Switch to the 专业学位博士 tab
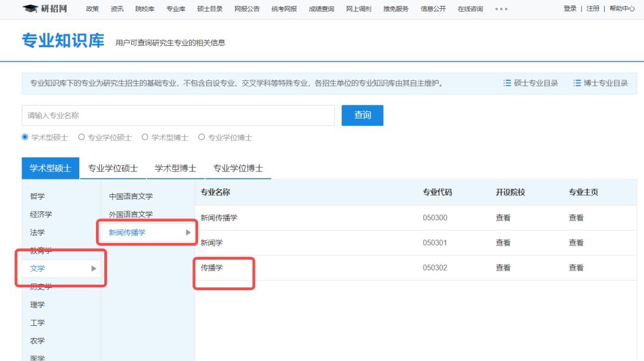Screen dimensions: 644x361 pyautogui.click(x=238, y=168)
